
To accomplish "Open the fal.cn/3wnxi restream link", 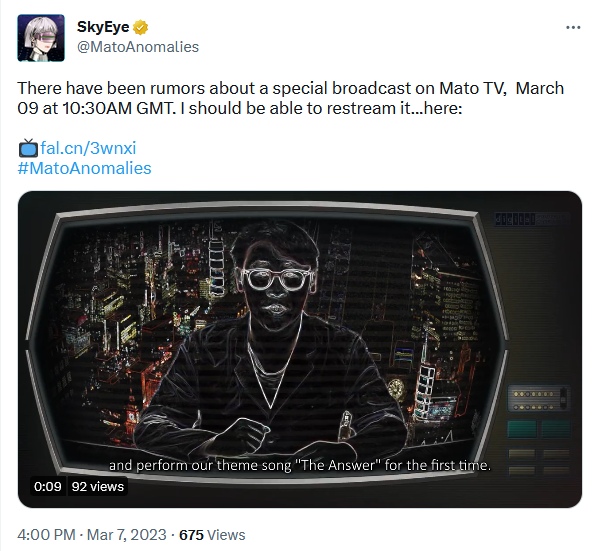I will [88, 148].
